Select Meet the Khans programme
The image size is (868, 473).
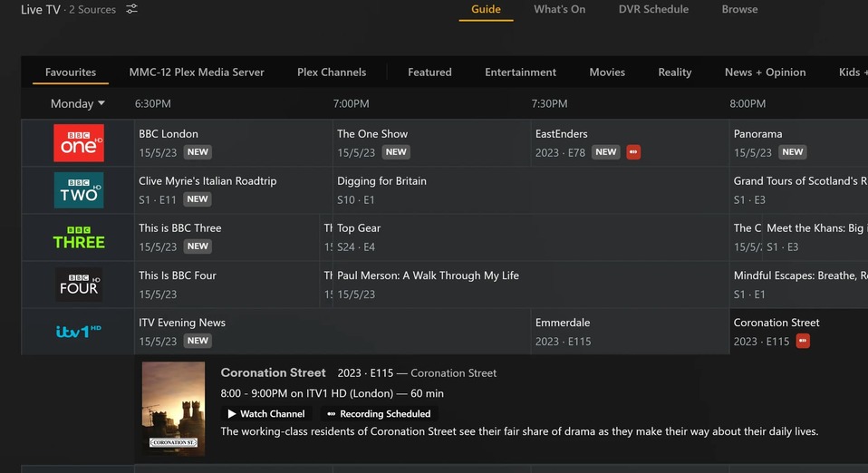(x=815, y=237)
